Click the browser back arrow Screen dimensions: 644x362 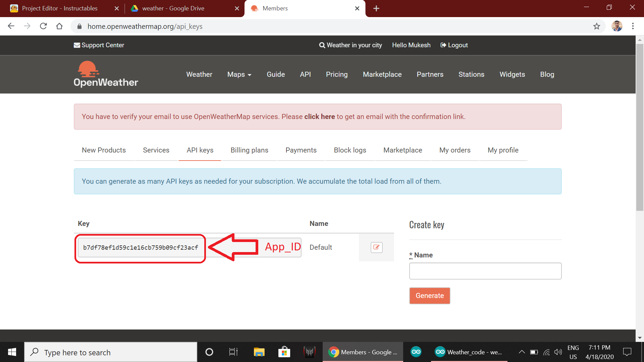tap(11, 26)
